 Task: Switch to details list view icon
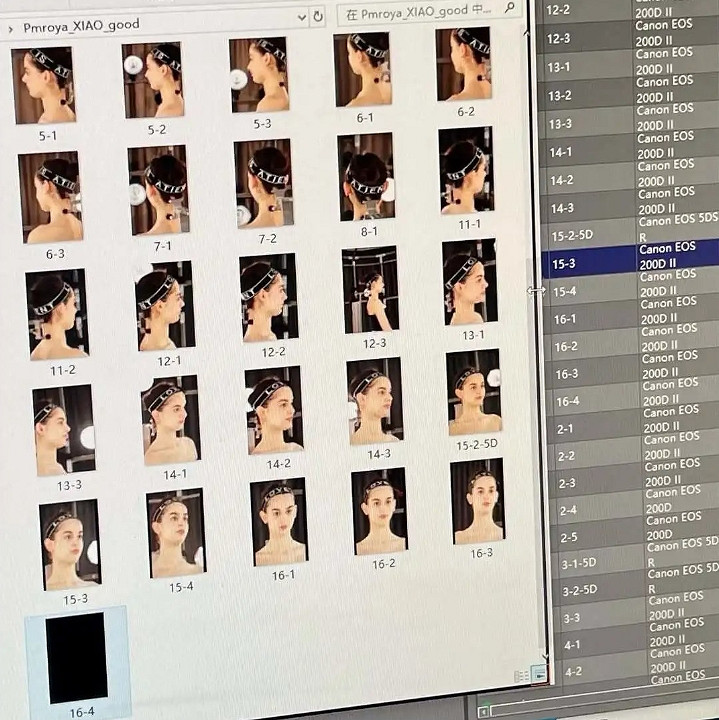tap(521, 676)
